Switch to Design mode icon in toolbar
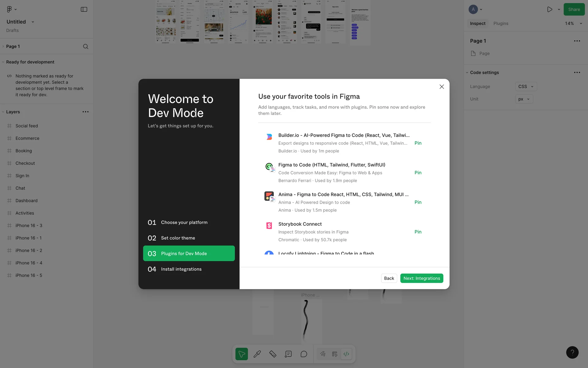This screenshot has width=588, height=368. pyautogui.click(x=334, y=354)
